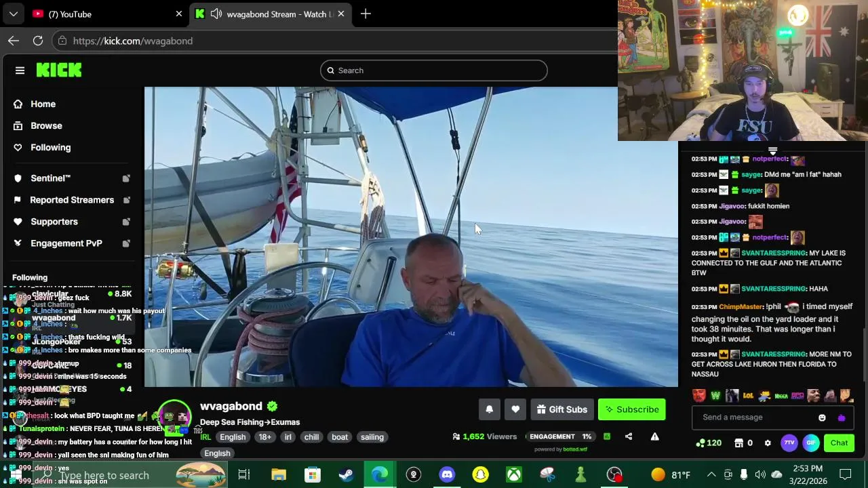Open Following in sidebar
Viewport: 868px width, 488px height.
point(50,147)
